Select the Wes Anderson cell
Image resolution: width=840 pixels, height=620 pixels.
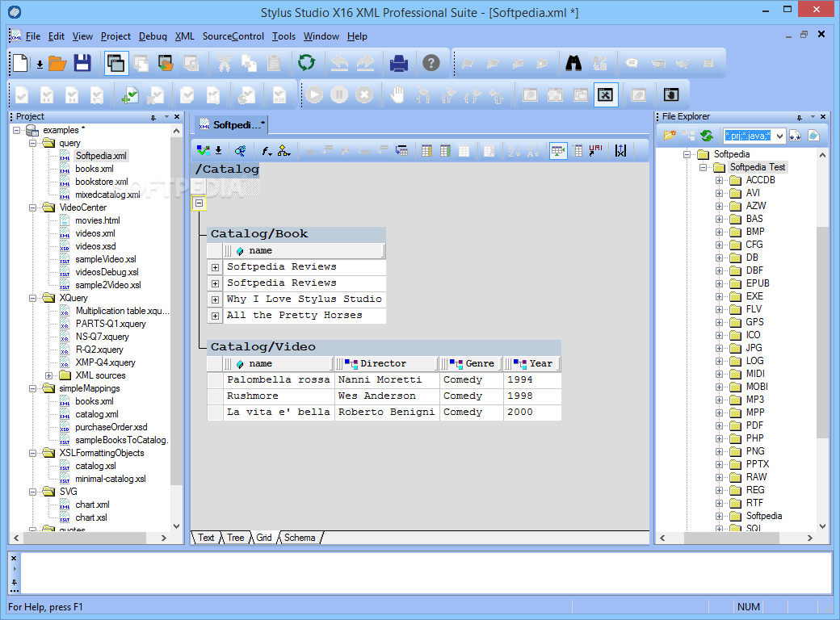(x=387, y=396)
